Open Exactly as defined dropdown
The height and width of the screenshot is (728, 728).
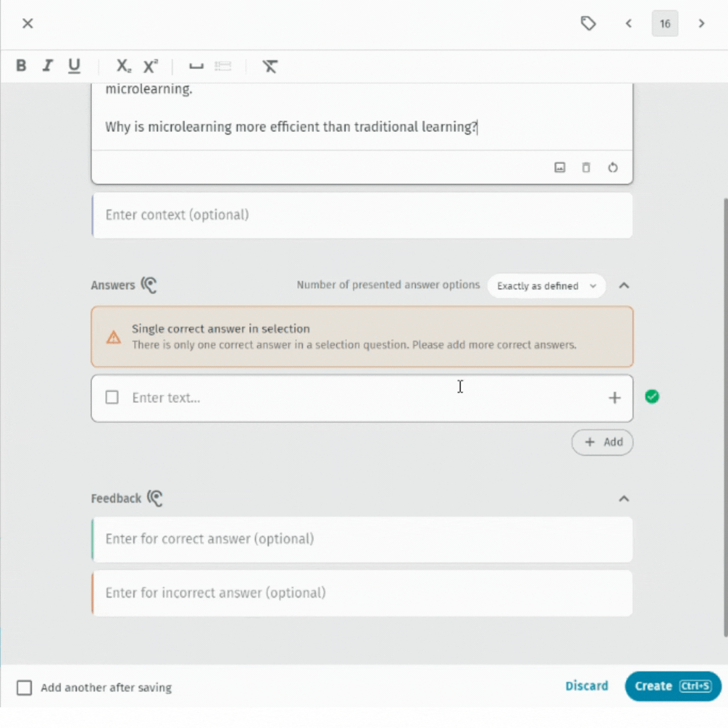tap(546, 286)
